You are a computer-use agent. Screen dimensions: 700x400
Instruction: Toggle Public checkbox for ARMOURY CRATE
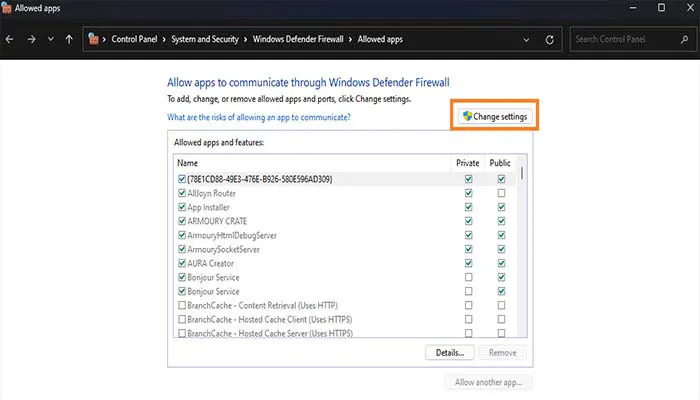click(x=501, y=221)
